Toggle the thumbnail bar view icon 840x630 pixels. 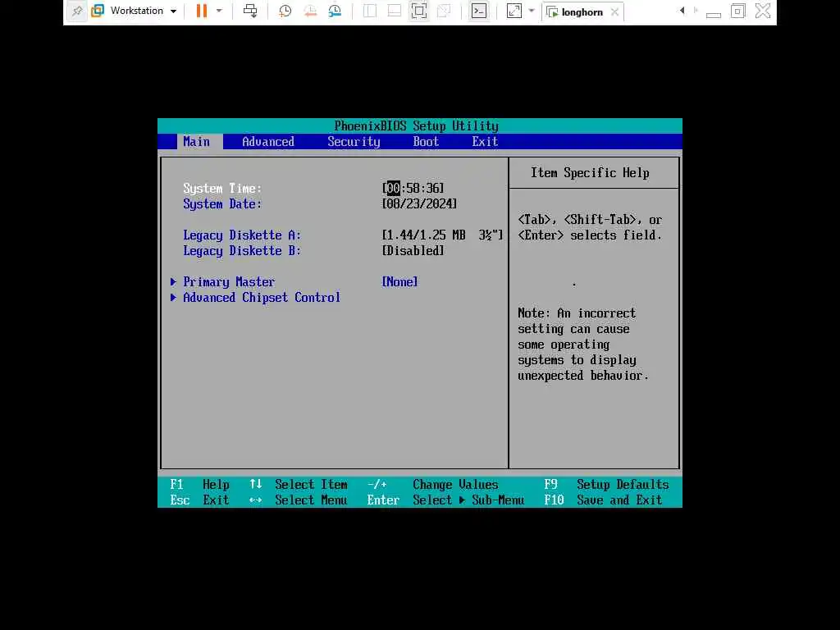tap(395, 11)
